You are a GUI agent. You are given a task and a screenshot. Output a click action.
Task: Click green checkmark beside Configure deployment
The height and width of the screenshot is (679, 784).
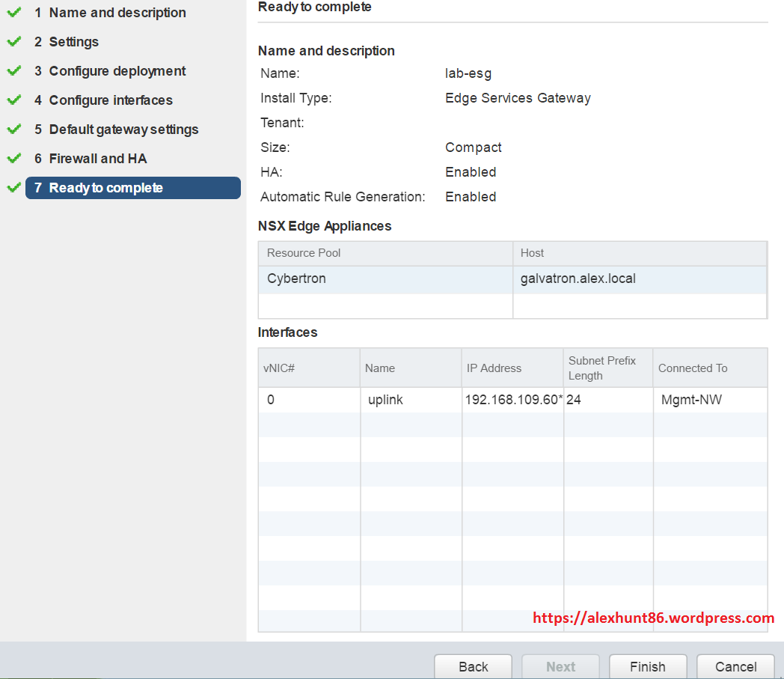pos(13,71)
